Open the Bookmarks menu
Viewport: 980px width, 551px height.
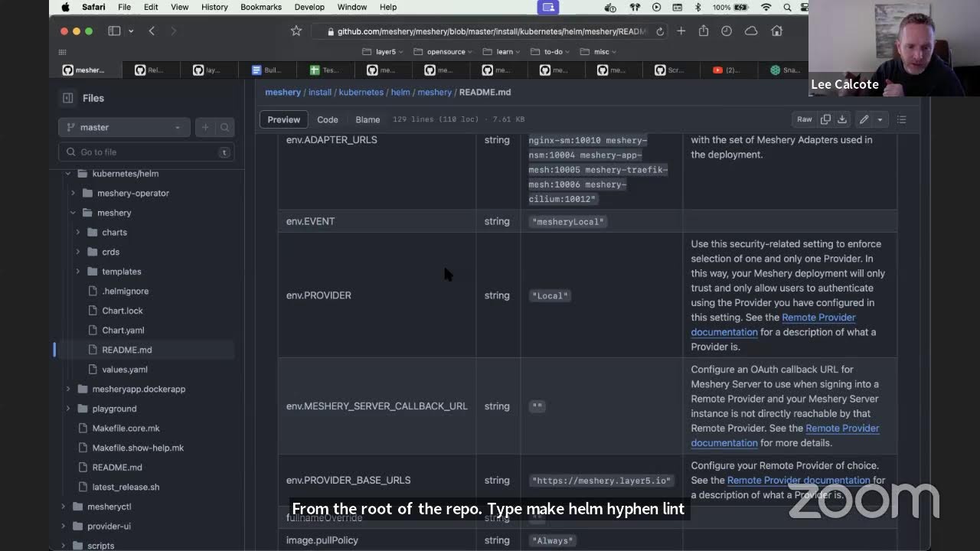click(261, 7)
